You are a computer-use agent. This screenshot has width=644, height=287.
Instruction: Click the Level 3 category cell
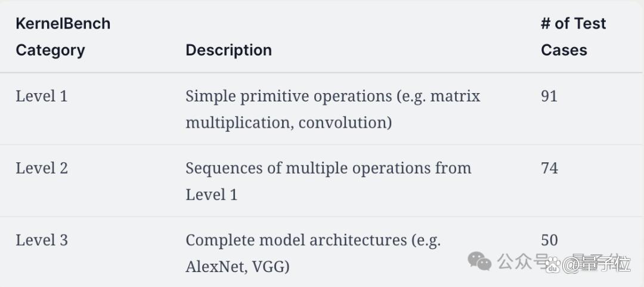42,240
